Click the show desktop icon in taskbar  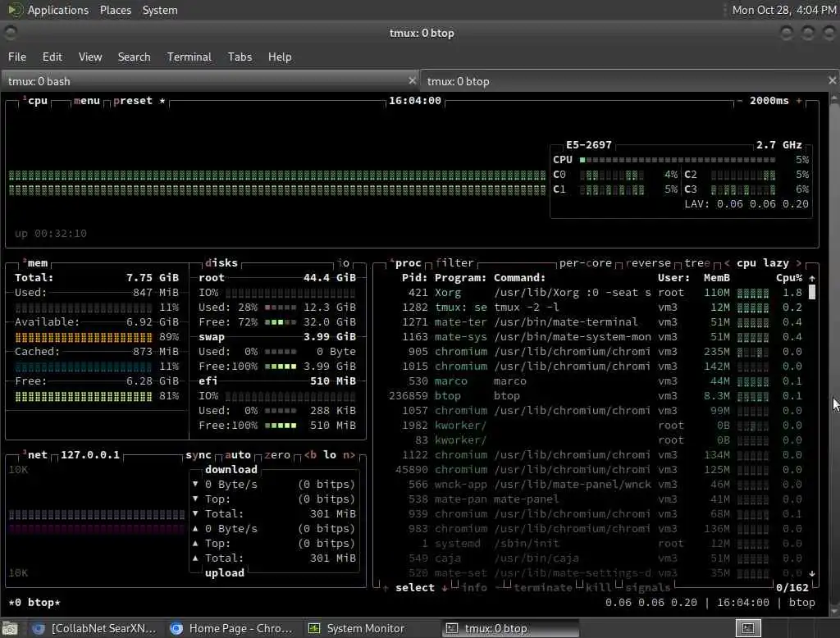tap(10, 628)
